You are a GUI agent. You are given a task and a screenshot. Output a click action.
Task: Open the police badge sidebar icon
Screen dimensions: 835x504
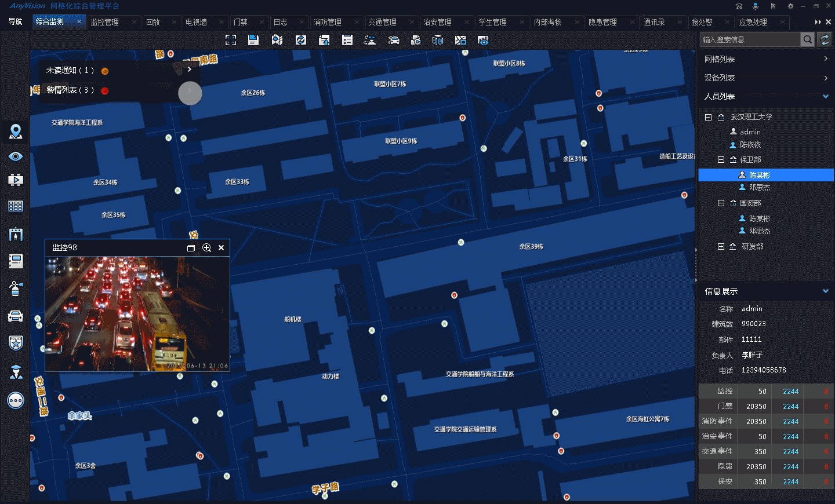click(x=16, y=343)
